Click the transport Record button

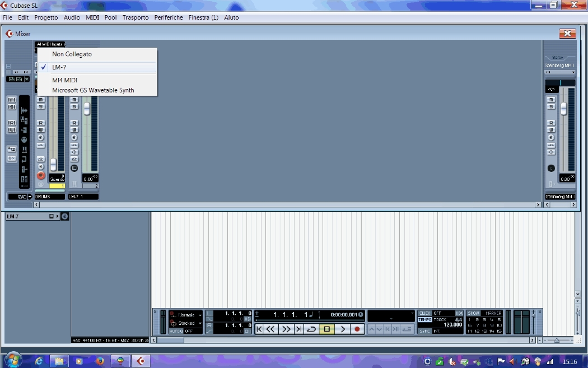(357, 329)
